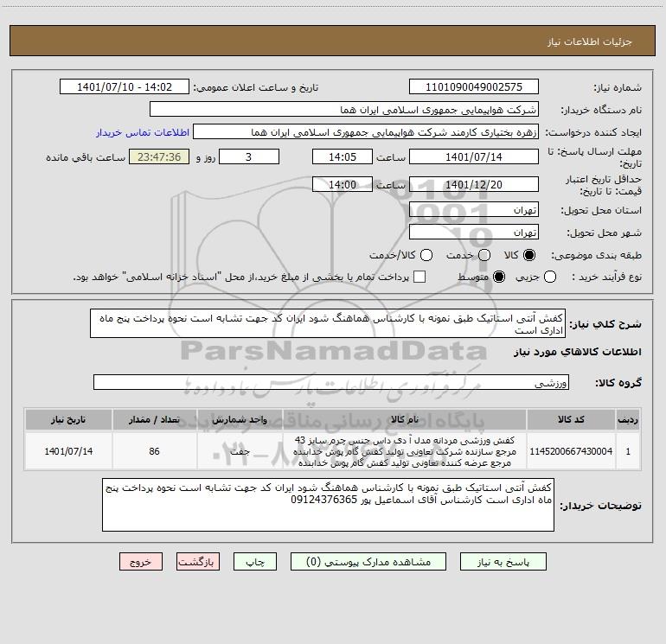Viewport: 666px width, 644px height.
Task: Click the ساعت باقی مانده label
Action: (x=86, y=157)
